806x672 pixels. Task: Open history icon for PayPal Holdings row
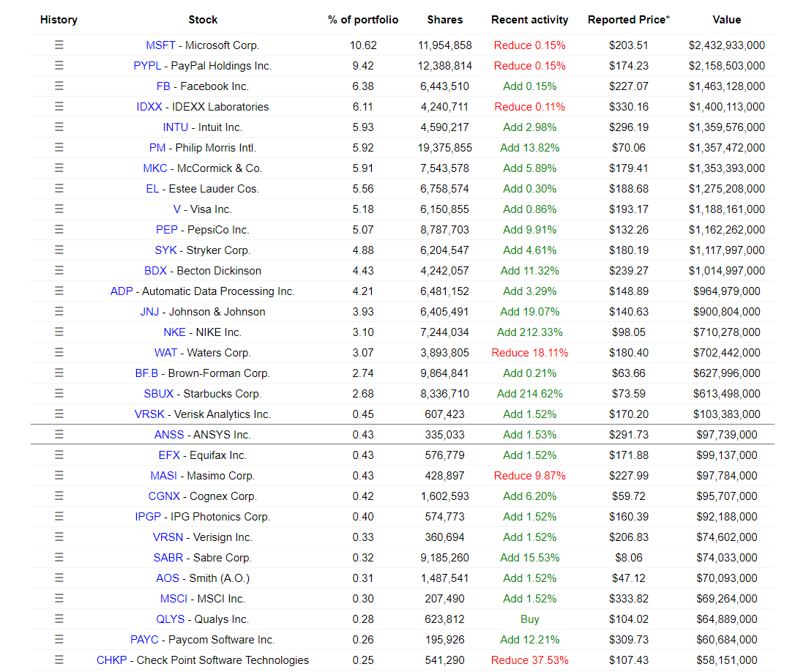(x=59, y=66)
